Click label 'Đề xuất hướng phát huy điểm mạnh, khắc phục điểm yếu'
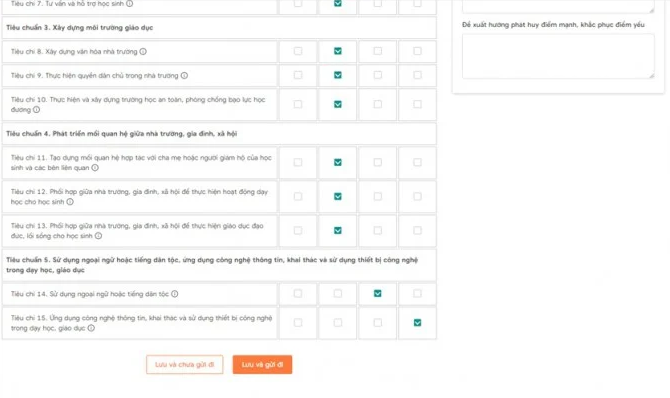Image resolution: width=670 pixels, height=398 pixels. click(553, 25)
